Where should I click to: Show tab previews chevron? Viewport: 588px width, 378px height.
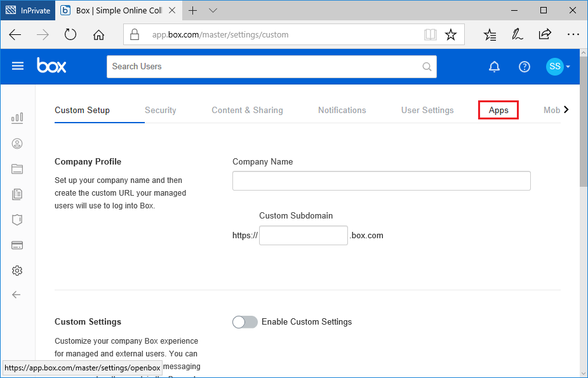pyautogui.click(x=213, y=11)
